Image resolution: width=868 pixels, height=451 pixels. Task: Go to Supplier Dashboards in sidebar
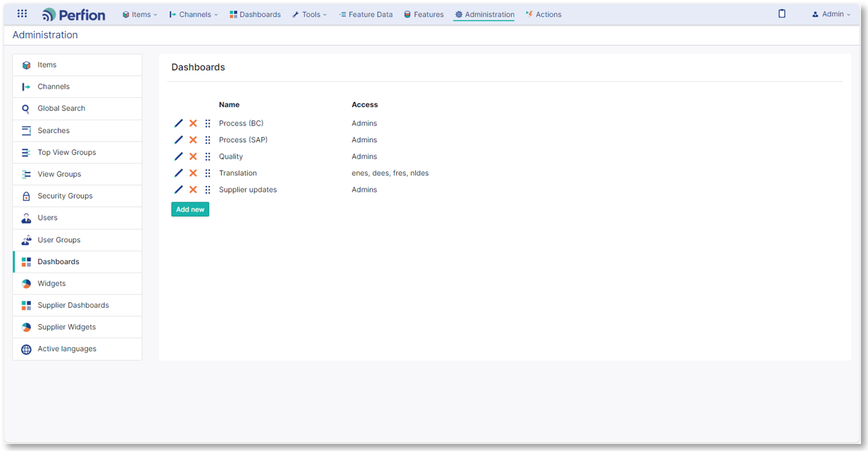[77, 305]
